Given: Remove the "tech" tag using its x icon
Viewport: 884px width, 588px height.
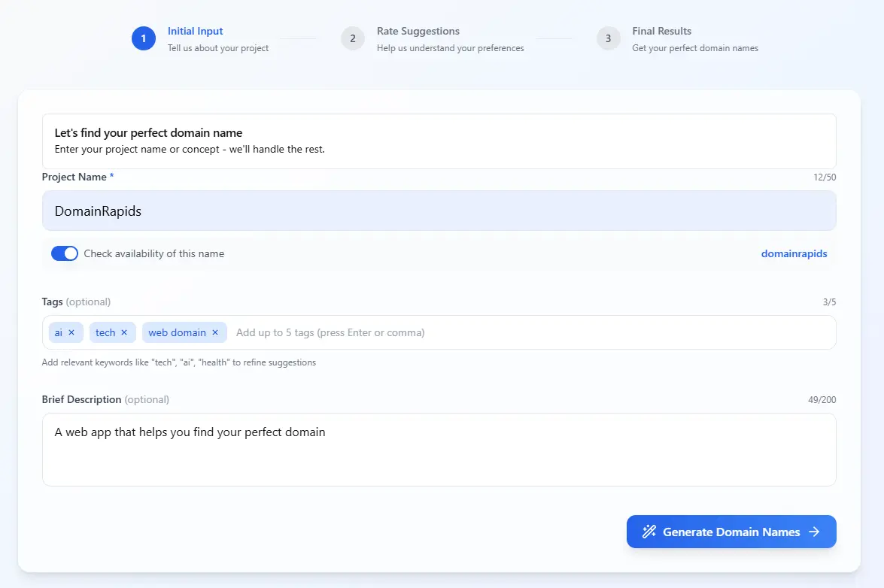Looking at the screenshot, I should pos(125,332).
